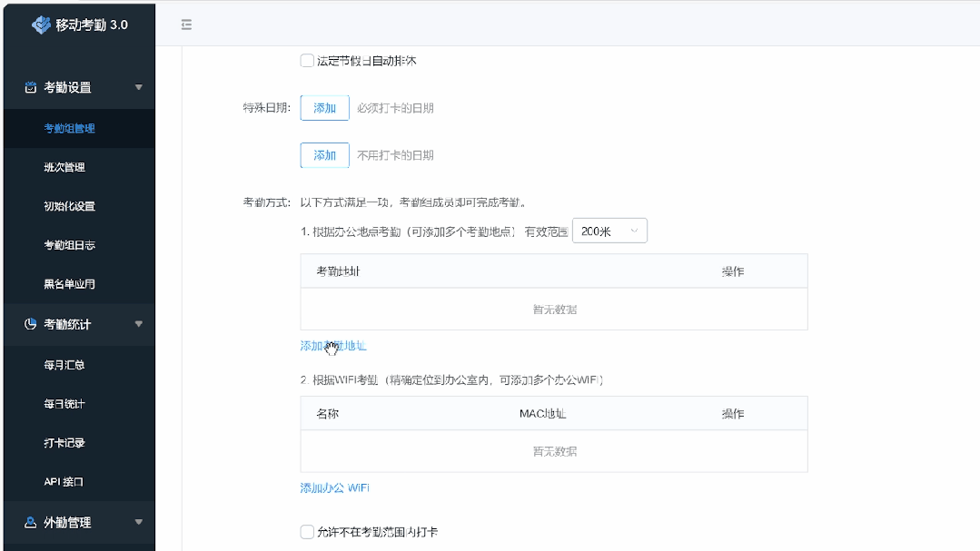The width and height of the screenshot is (980, 551).
Task: Click the calendar icon beside 考勤设置
Action: pyautogui.click(x=28, y=87)
